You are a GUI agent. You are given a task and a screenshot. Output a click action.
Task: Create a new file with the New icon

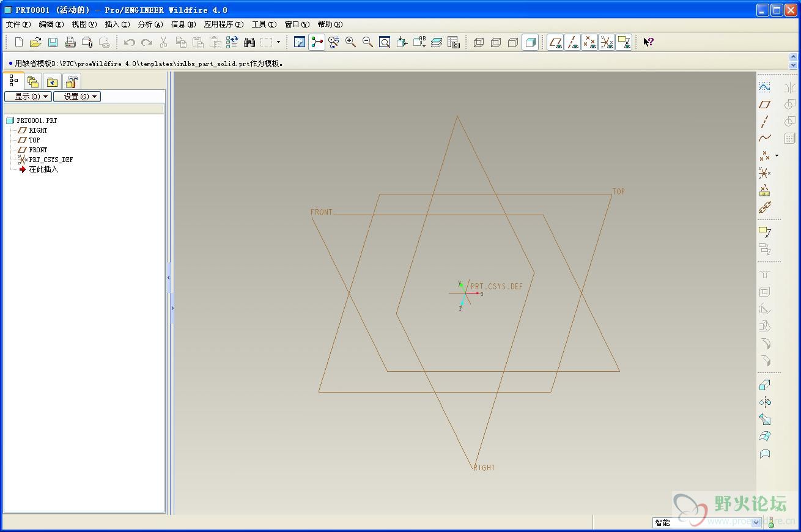pyautogui.click(x=19, y=42)
